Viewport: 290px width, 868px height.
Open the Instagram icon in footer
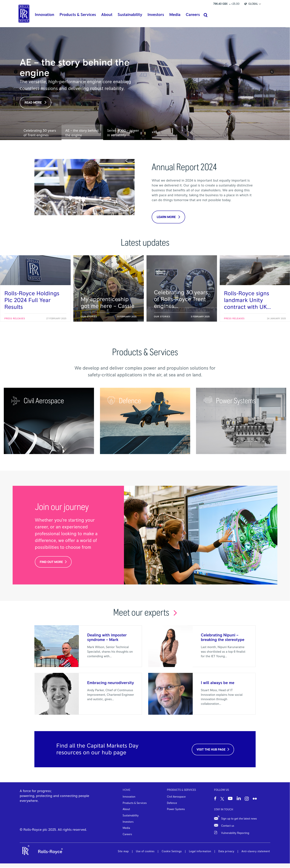pyautogui.click(x=247, y=799)
